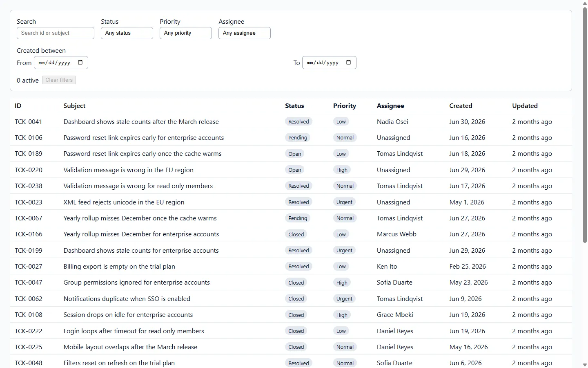
Task: Click High priority badge on TCK-0220 row
Action: (342, 170)
